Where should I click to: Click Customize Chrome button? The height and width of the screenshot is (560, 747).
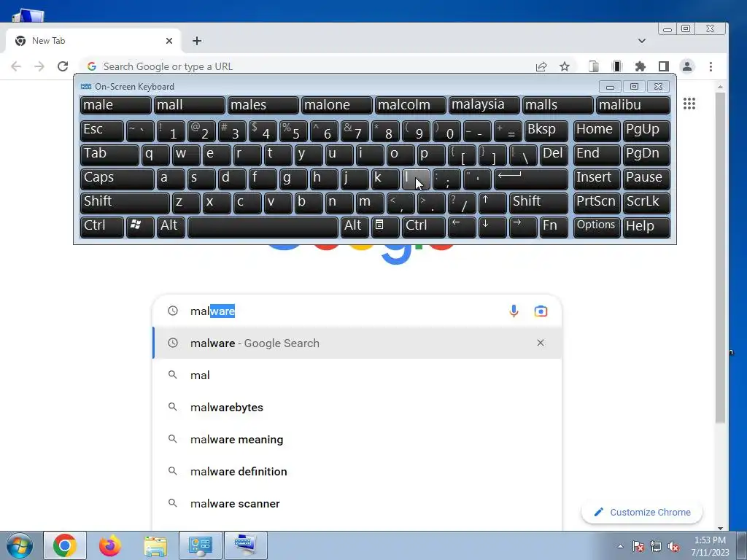(x=642, y=513)
